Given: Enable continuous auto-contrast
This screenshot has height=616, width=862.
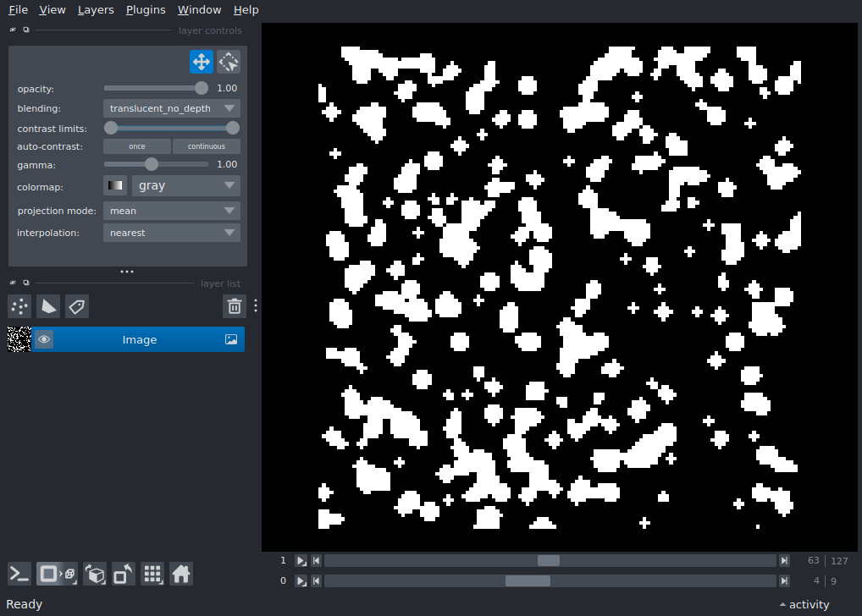Looking at the screenshot, I should [x=207, y=146].
